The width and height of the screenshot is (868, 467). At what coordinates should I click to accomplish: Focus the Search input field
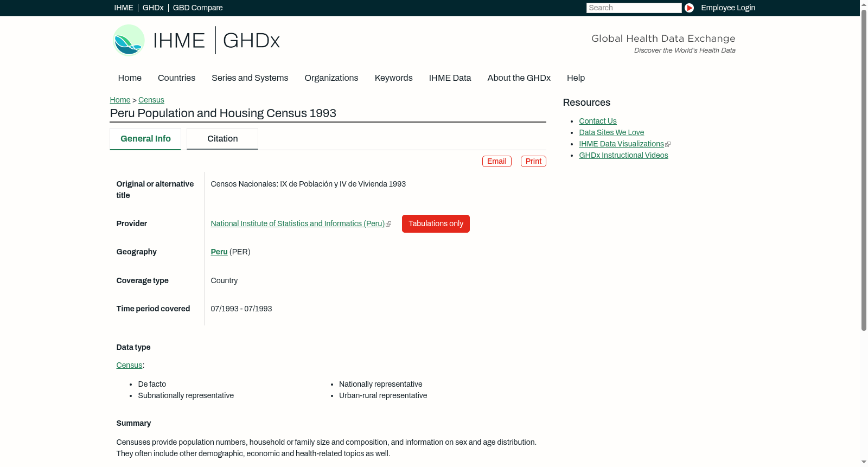tap(634, 8)
